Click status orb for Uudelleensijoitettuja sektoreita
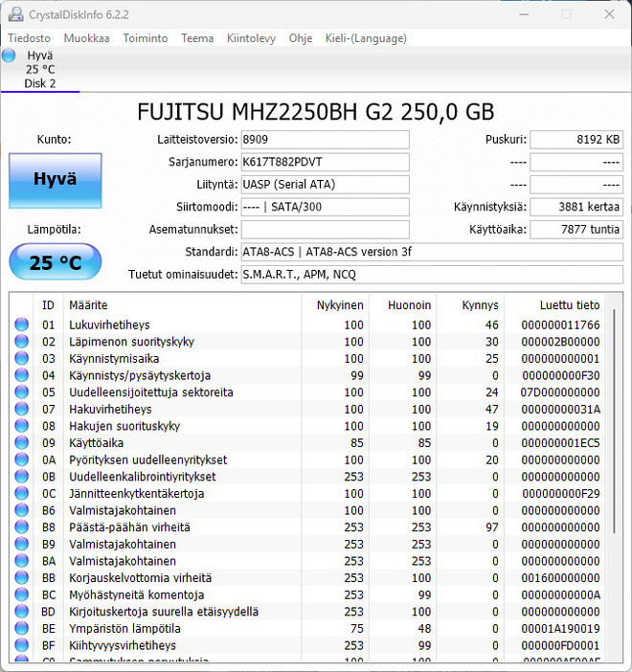 click(x=21, y=392)
